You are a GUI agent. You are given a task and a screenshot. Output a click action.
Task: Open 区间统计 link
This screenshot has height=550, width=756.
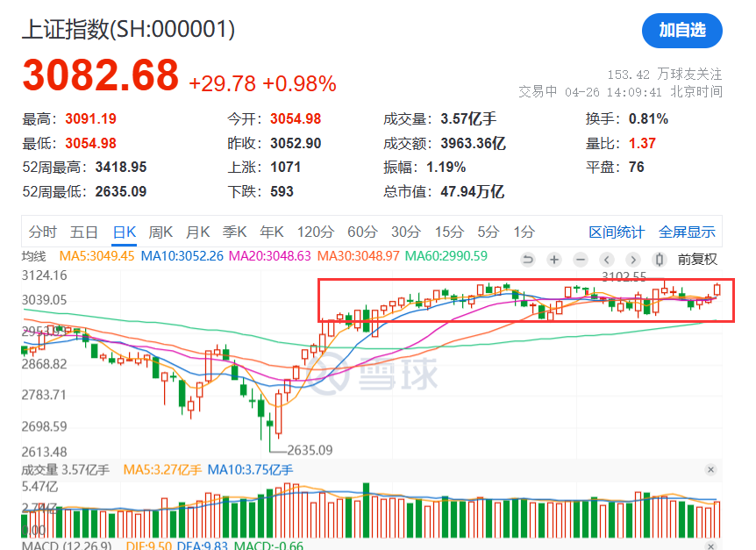pos(617,232)
